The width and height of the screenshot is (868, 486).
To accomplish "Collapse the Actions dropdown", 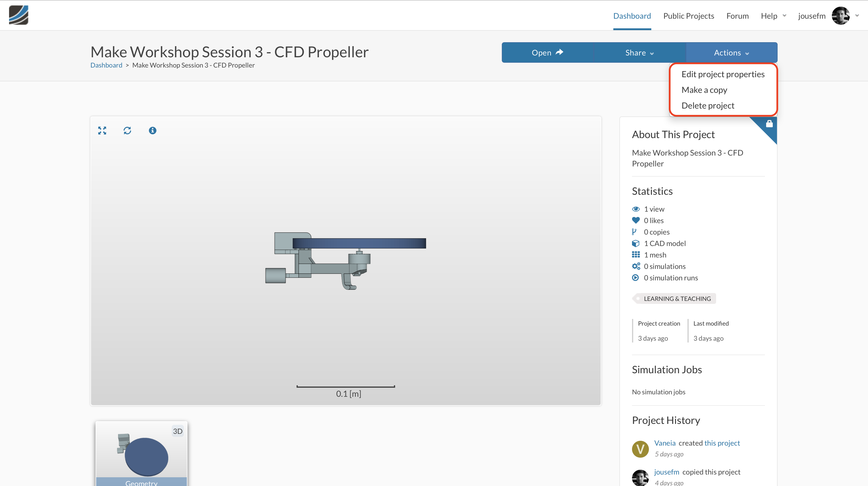I will click(x=731, y=52).
